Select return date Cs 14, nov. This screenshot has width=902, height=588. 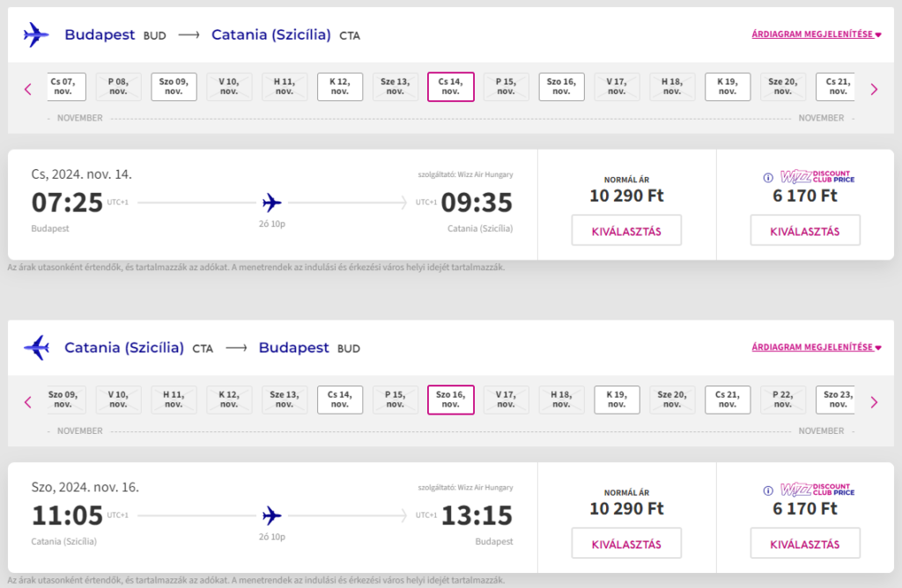pyautogui.click(x=340, y=401)
